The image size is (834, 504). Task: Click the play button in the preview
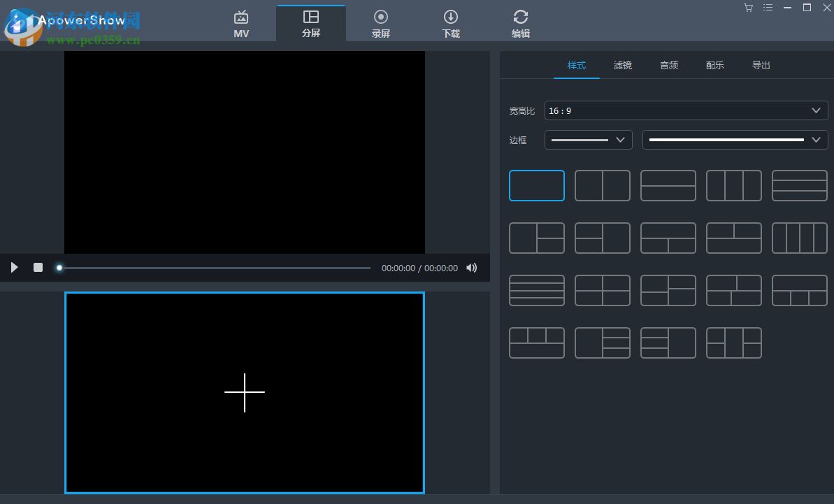14,268
